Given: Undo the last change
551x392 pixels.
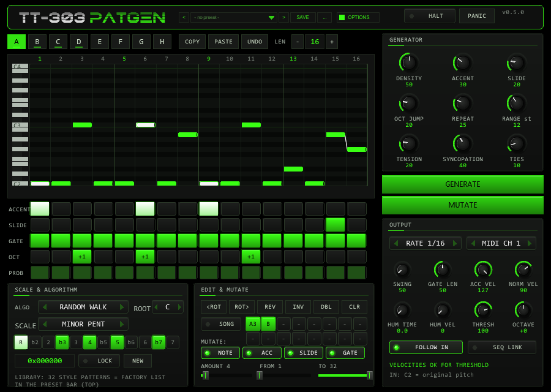Looking at the screenshot, I should point(255,42).
